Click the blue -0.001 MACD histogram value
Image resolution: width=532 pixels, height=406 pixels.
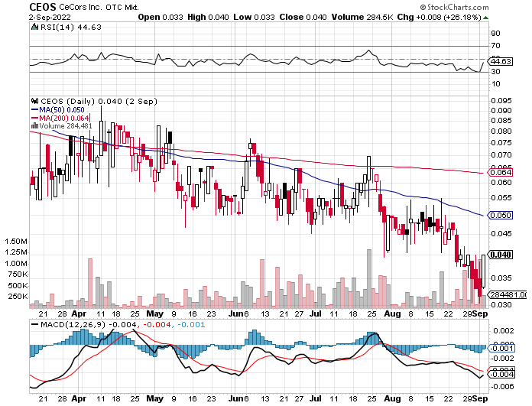click(191, 324)
